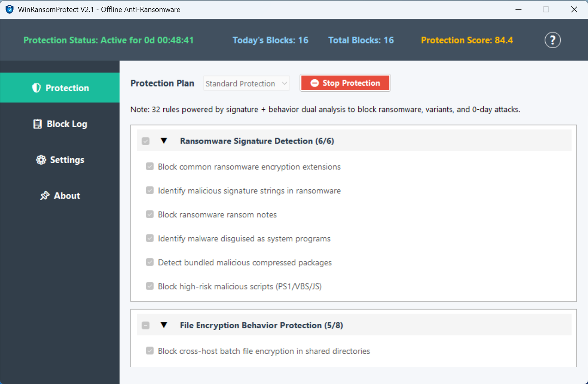Viewport: 588px width, 384px height.
Task: Open the Protection sidebar tab
Action: [x=60, y=88]
